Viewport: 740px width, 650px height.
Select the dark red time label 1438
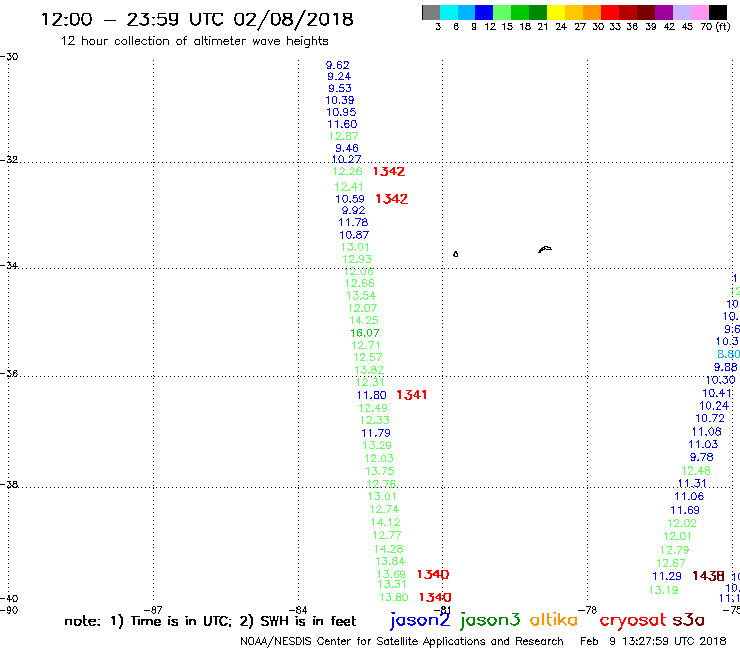pos(708,576)
